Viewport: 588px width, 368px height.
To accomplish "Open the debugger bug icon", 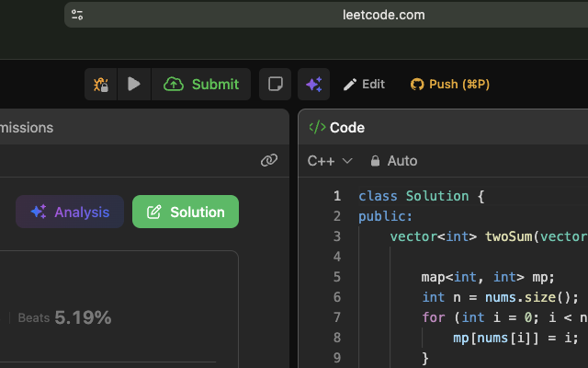I will (x=101, y=84).
